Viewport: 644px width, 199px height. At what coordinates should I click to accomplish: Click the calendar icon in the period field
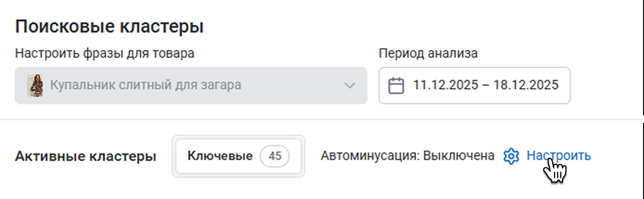396,86
